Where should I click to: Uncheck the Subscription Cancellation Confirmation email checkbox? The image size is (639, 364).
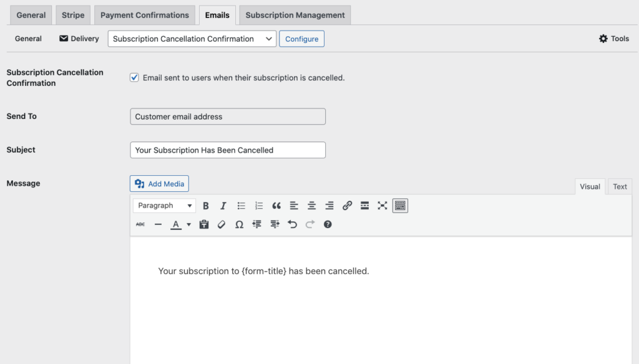click(x=134, y=78)
